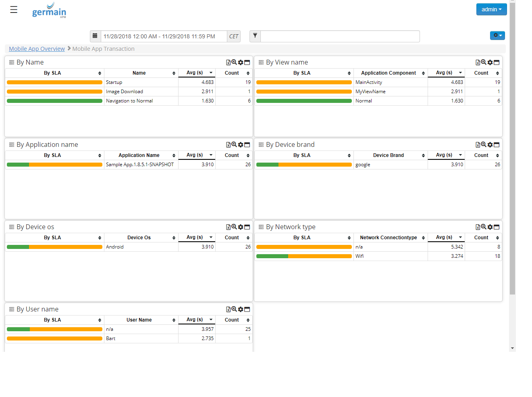Image resolution: width=532 pixels, height=397 pixels.
Task: Export By Network type panel to Excel
Action: pos(478,227)
